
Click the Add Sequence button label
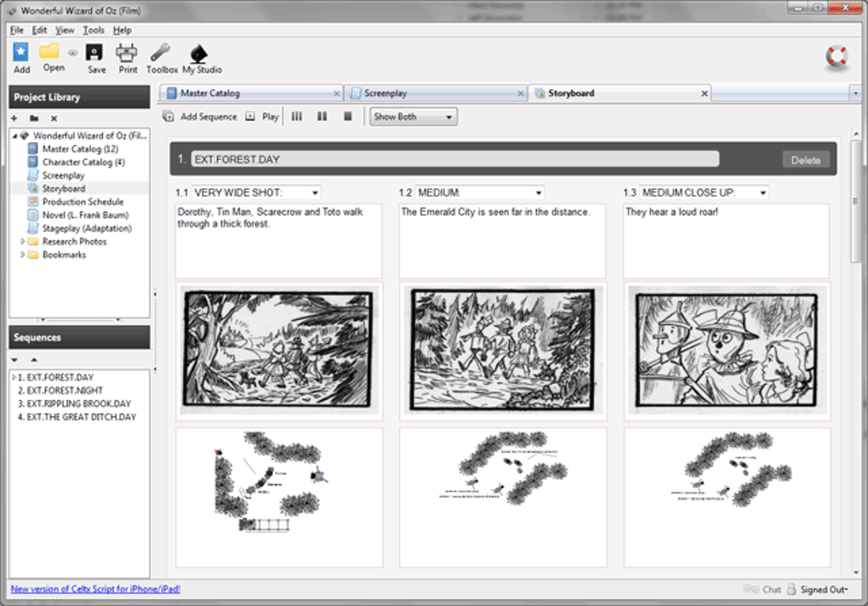pyautogui.click(x=208, y=117)
